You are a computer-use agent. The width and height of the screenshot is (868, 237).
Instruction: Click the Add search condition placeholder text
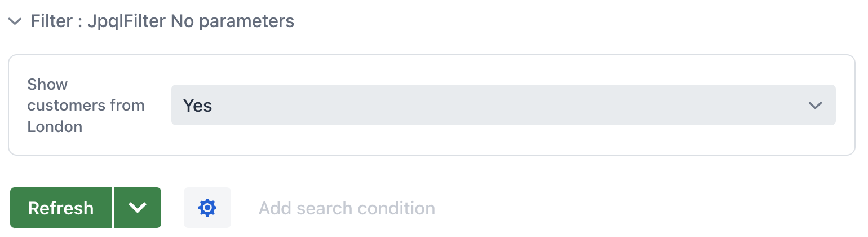point(347,208)
